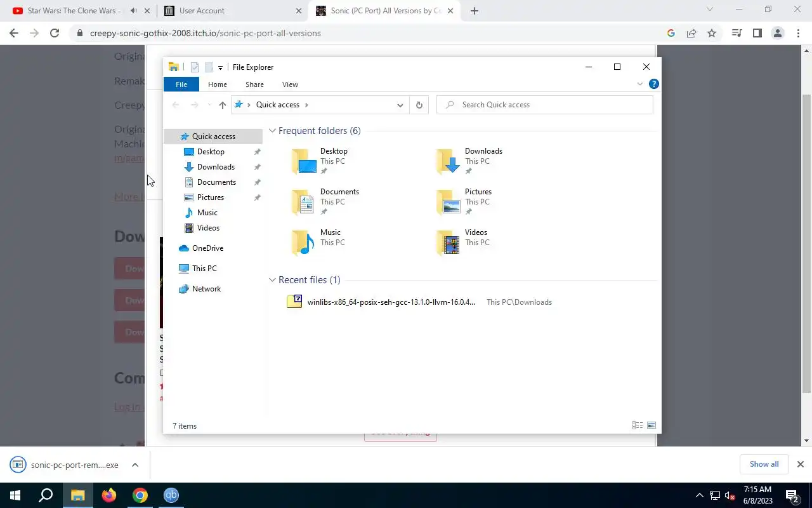Open the notification center

coord(792,495)
